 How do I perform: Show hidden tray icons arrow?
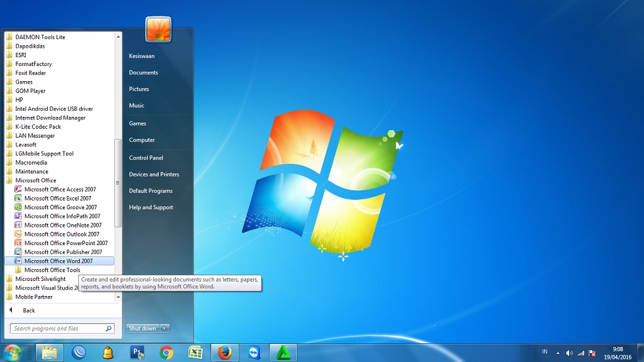point(558,353)
